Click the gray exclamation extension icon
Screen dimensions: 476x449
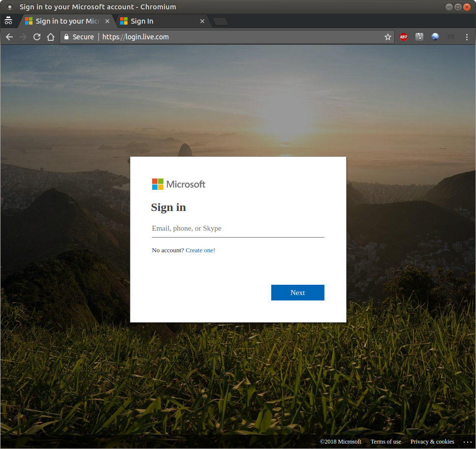[419, 37]
